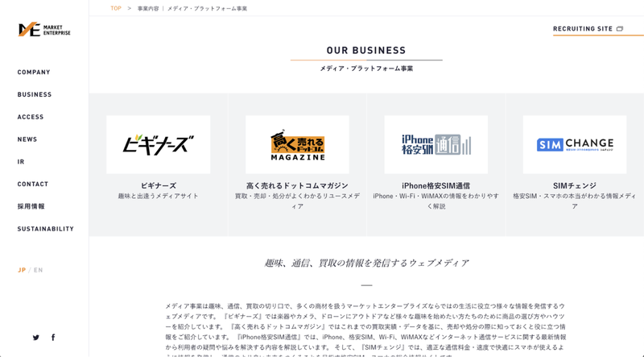Click the 高く売れるドットコム Magazine logo
The width and height of the screenshot is (644, 357).
tap(297, 144)
